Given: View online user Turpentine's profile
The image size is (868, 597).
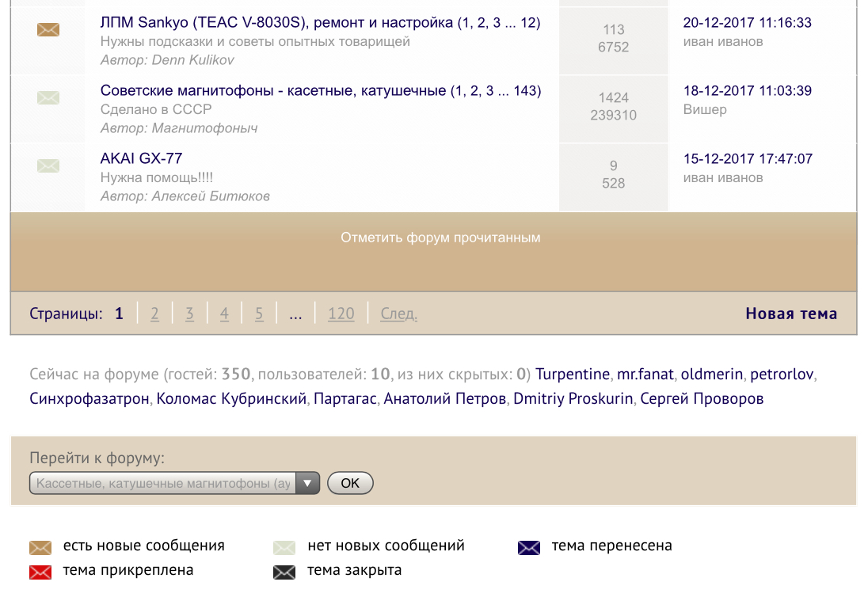Looking at the screenshot, I should (573, 375).
